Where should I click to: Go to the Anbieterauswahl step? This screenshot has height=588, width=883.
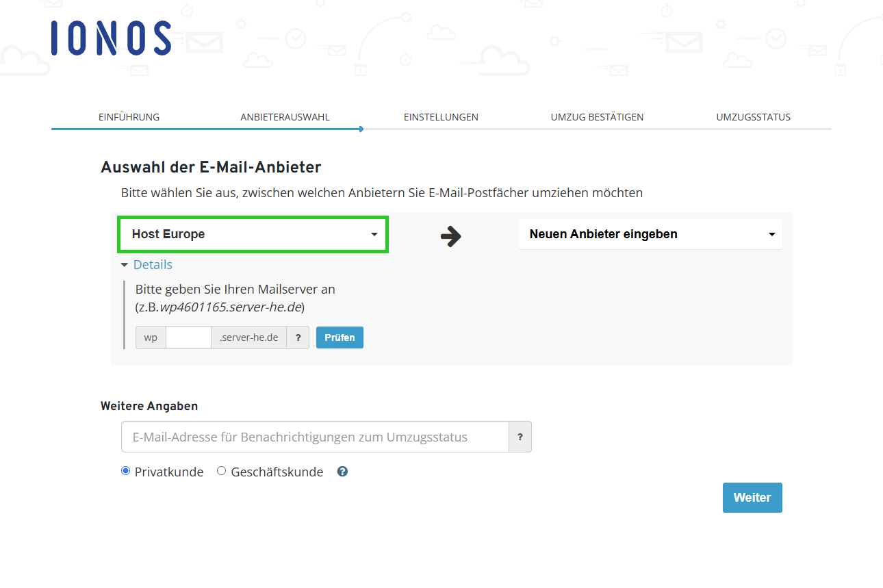[285, 117]
